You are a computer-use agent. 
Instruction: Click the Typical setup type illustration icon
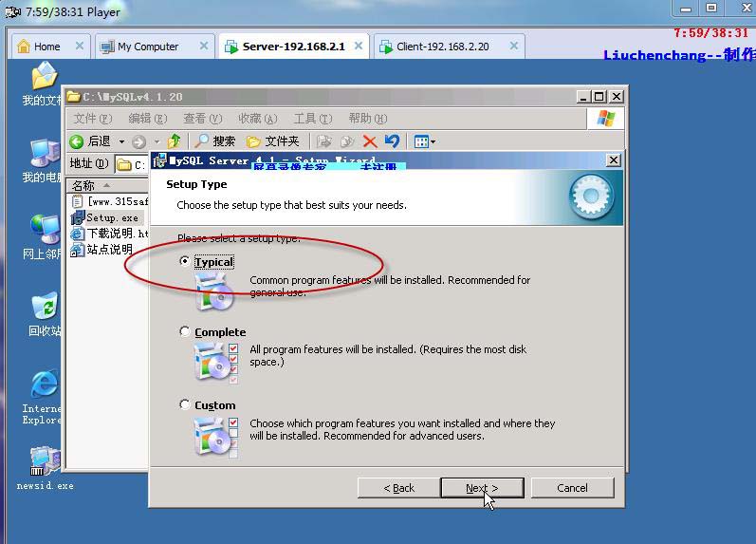click(x=214, y=291)
